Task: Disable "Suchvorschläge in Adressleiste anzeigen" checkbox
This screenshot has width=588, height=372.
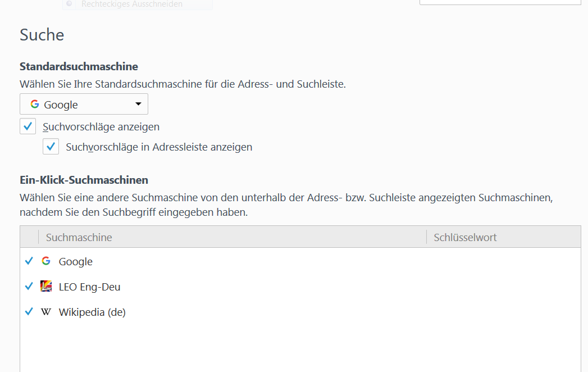Action: click(x=51, y=147)
